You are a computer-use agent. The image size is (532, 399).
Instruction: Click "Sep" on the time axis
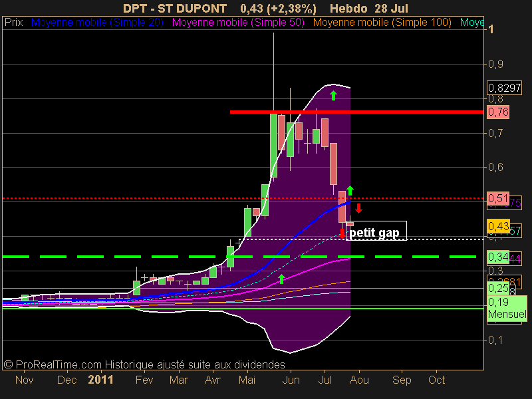click(402, 380)
